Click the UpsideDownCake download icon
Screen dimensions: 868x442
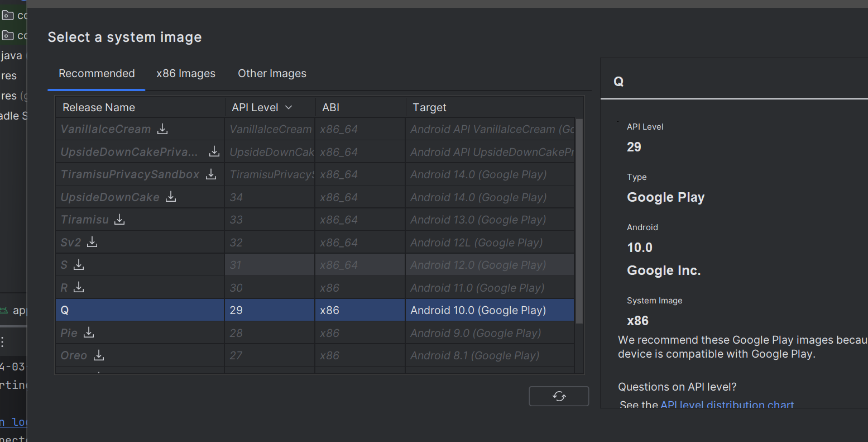tap(171, 197)
